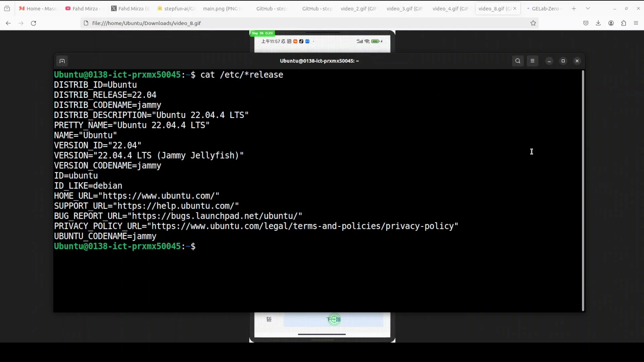
Task: Reload the current page
Action: 33,23
